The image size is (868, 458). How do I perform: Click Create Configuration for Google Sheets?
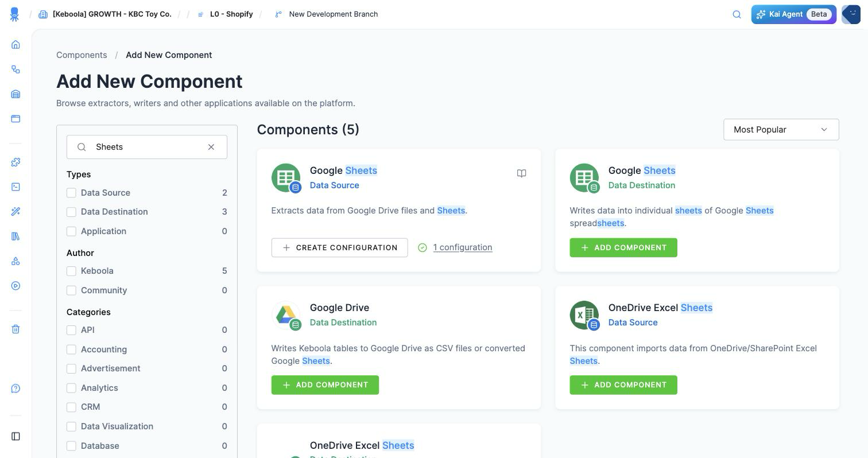tap(339, 247)
